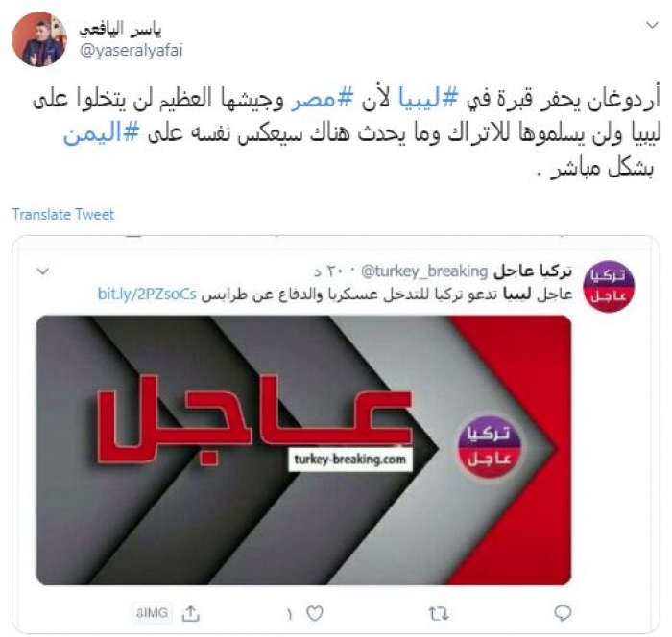Share the tweet with upload arrow icon
The width and height of the screenshot is (672, 637).
point(190,613)
